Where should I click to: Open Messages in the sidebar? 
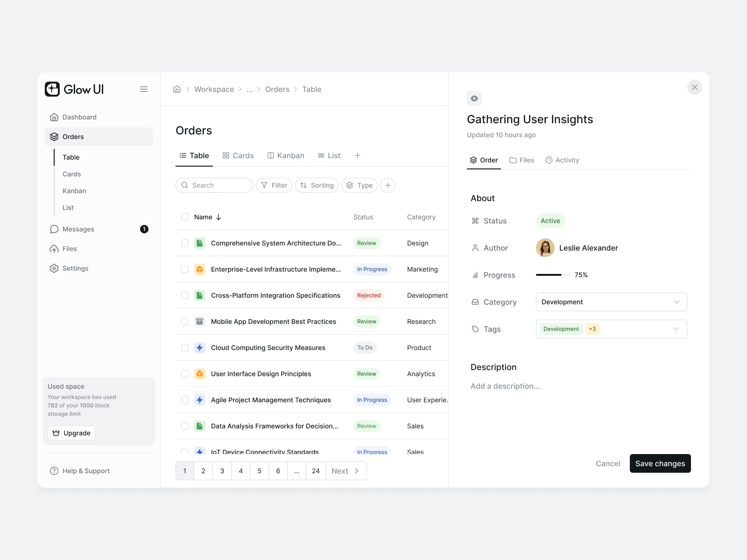click(x=78, y=229)
